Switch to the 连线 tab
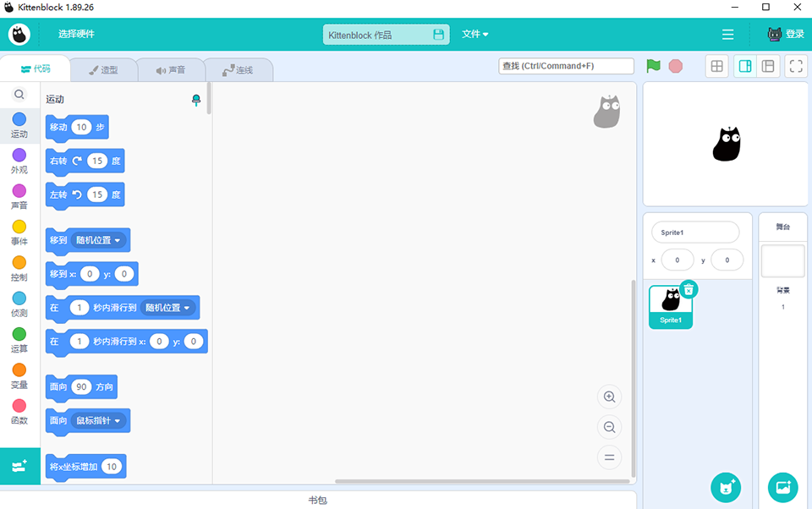 pos(239,70)
